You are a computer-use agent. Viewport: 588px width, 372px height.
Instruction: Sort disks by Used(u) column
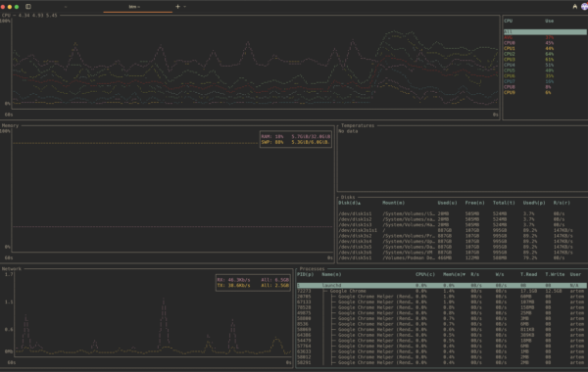(447, 203)
